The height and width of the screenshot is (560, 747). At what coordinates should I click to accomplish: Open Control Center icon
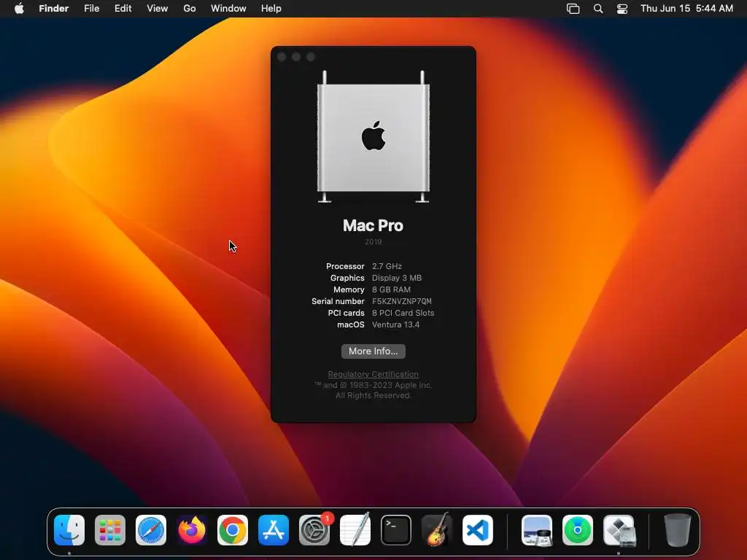[622, 9]
